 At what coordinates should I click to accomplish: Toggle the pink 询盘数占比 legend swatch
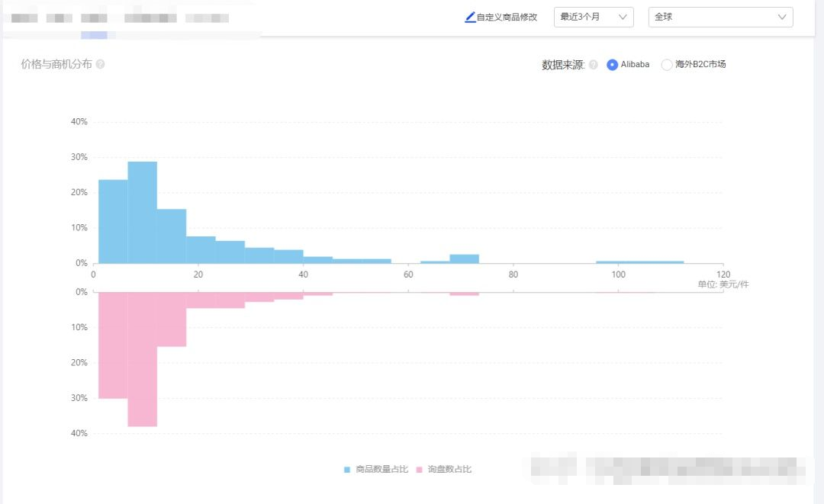pos(420,470)
